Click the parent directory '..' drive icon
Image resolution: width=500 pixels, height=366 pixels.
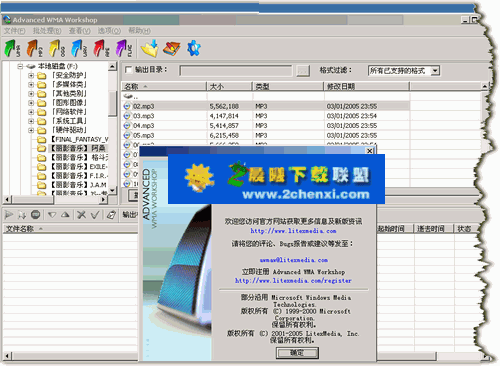128,96
